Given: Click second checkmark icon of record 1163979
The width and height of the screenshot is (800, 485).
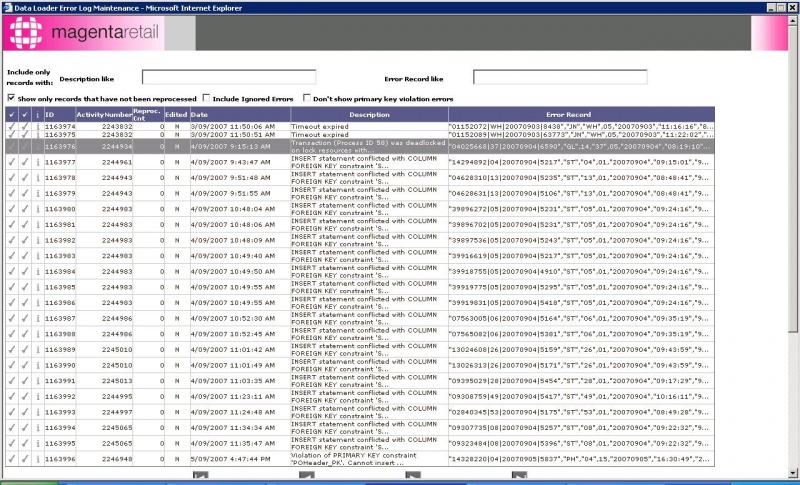Looking at the screenshot, I should (x=25, y=193).
